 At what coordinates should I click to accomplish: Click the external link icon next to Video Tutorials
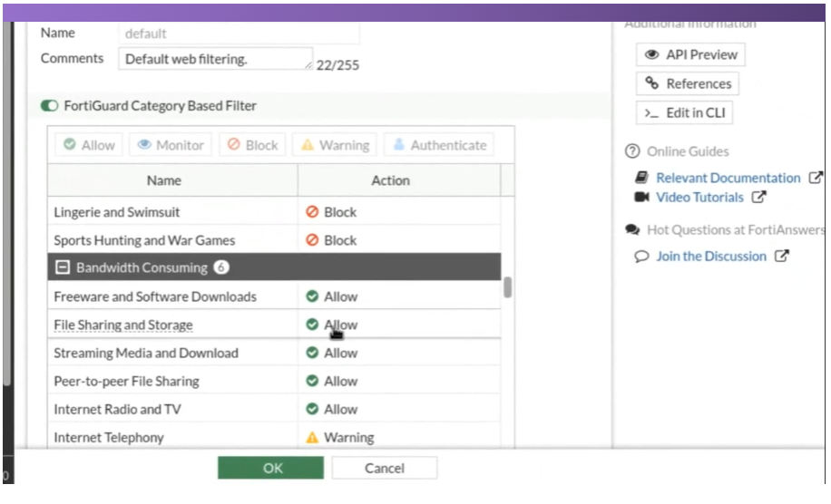click(x=759, y=197)
